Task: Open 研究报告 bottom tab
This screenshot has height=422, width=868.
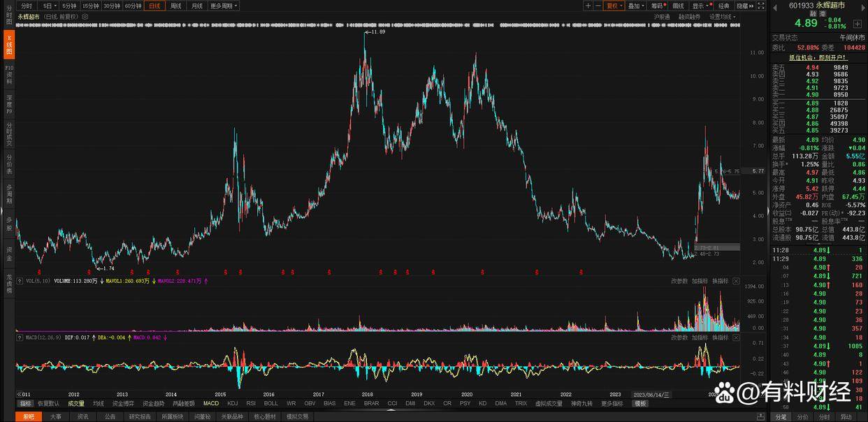Action: [x=139, y=416]
